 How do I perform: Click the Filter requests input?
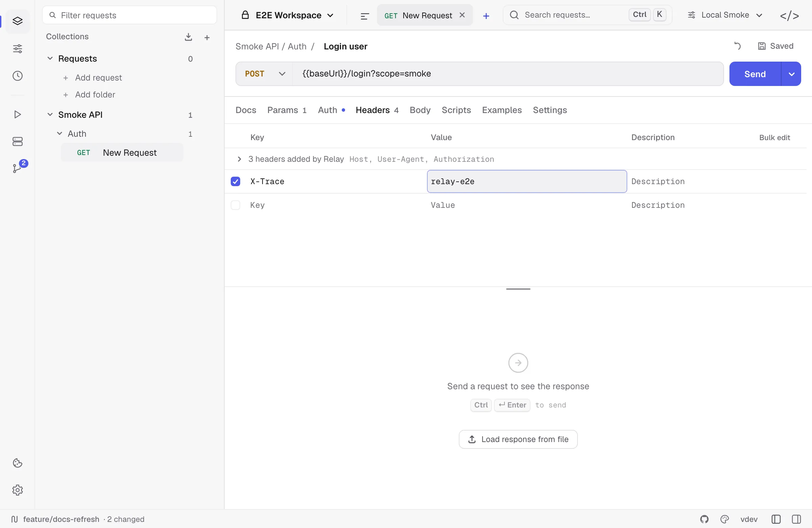click(130, 15)
